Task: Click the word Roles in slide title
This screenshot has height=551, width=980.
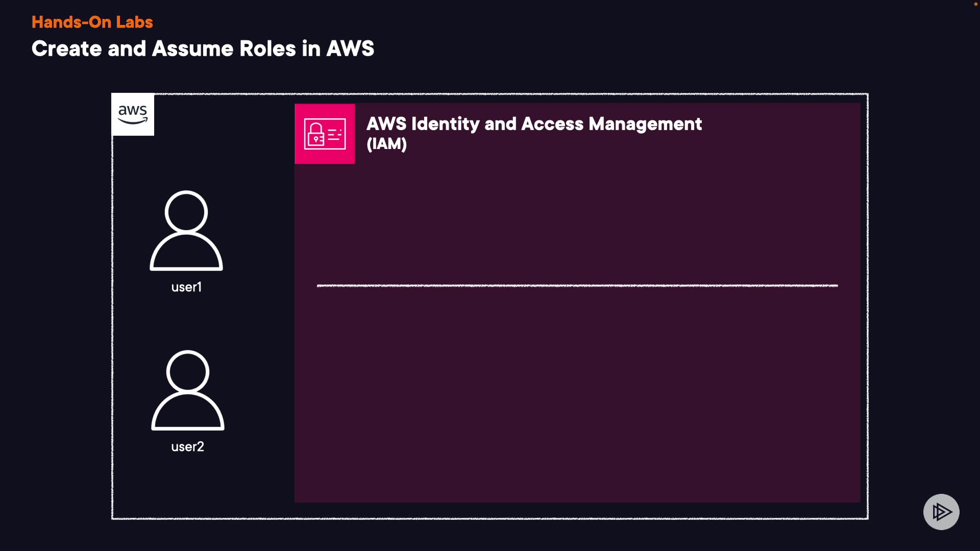Action: (x=267, y=49)
